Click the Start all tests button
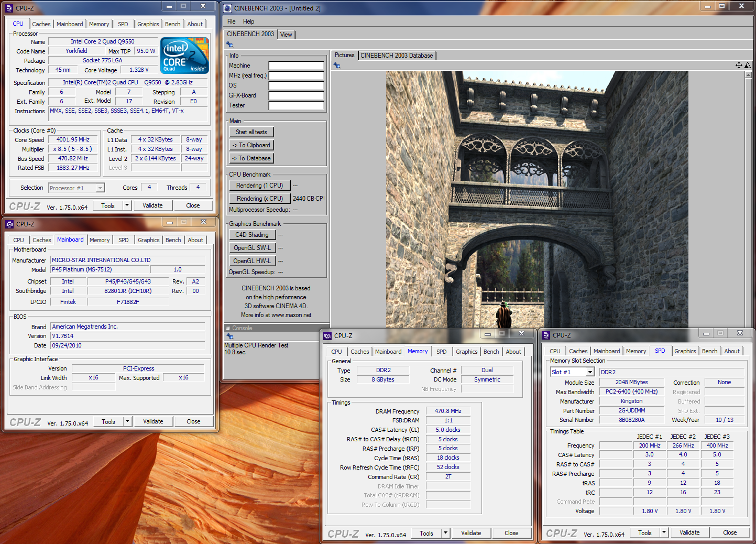Image resolution: width=756 pixels, height=544 pixels. pos(251,132)
